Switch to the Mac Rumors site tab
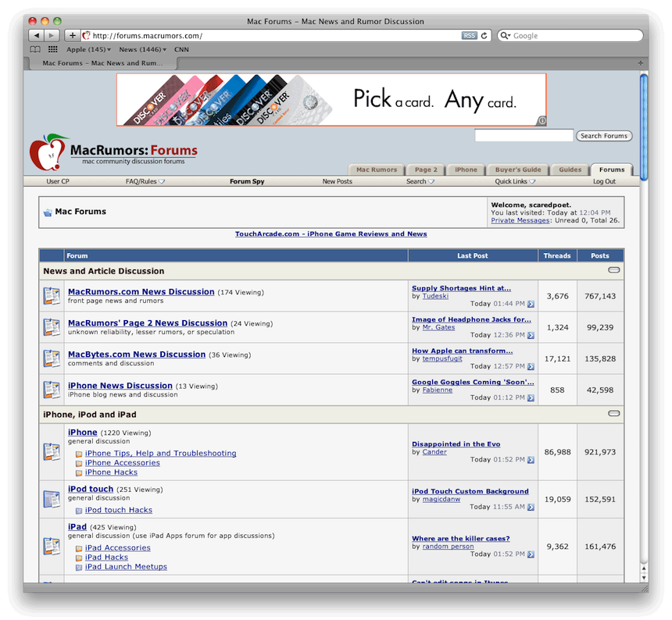Viewport: 672px width, 620px height. click(377, 169)
